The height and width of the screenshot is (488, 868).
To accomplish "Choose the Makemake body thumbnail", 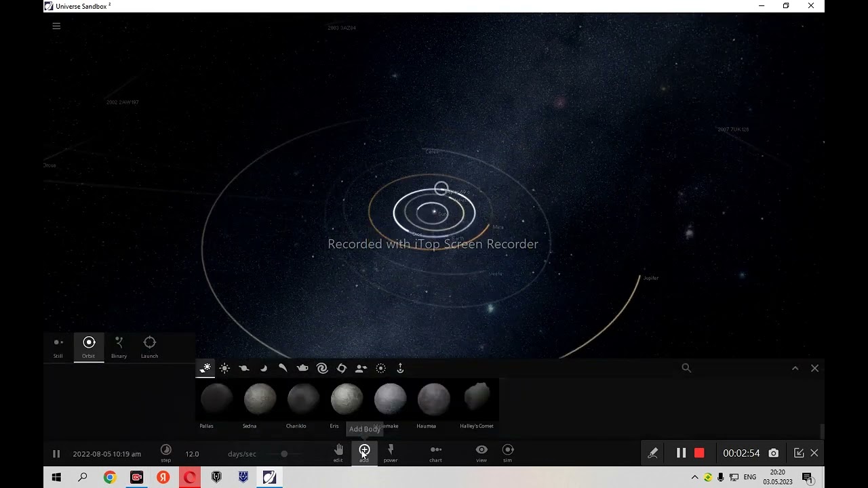I will [390, 399].
